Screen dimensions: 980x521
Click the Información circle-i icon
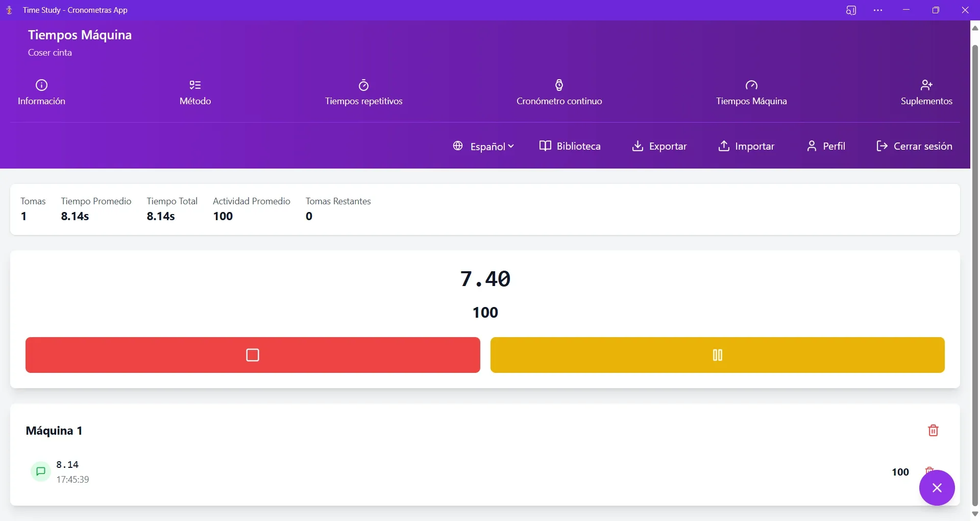pyautogui.click(x=41, y=85)
